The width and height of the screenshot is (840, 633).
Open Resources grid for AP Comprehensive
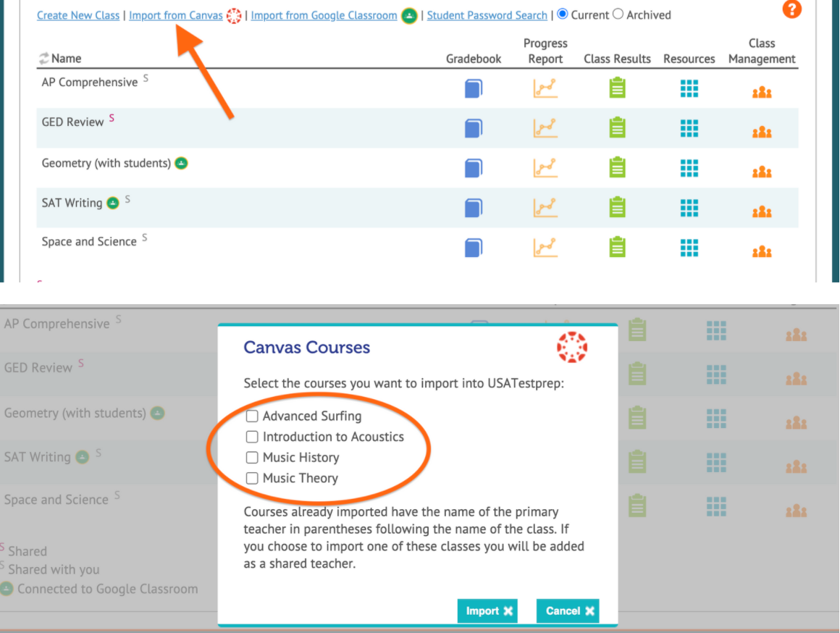click(x=689, y=88)
